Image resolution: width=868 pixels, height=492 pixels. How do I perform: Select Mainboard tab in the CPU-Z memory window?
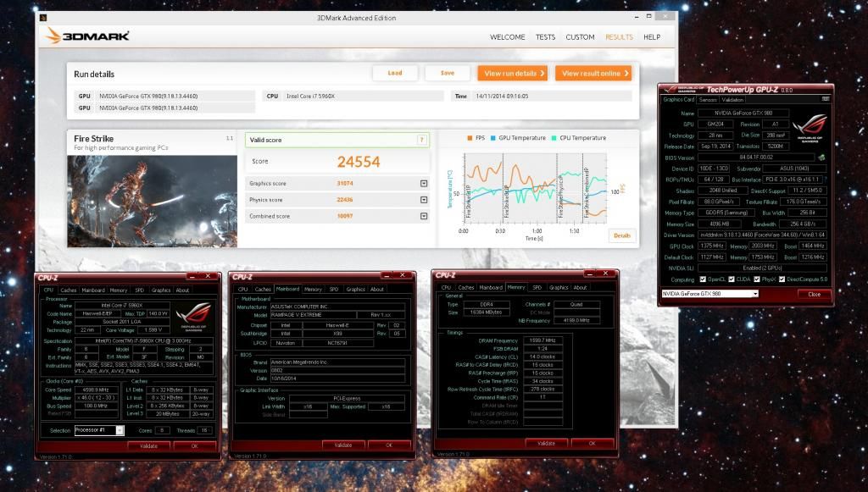pyautogui.click(x=491, y=287)
